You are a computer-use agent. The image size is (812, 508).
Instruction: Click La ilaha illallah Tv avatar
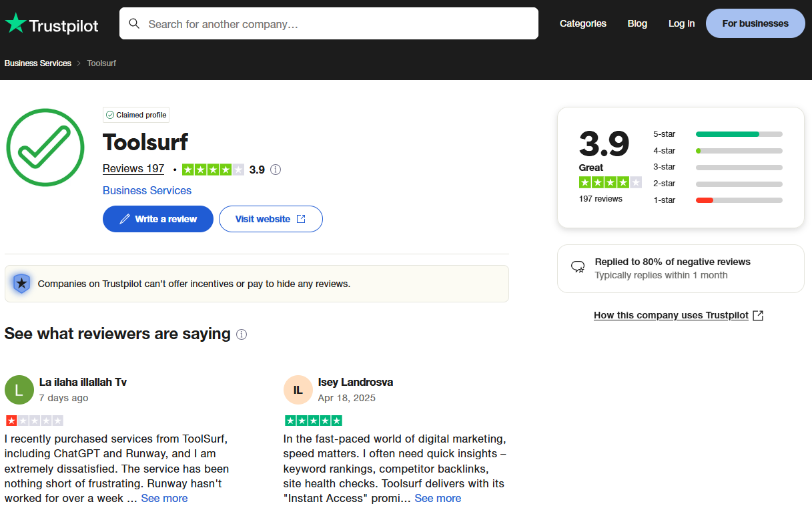pos(19,390)
